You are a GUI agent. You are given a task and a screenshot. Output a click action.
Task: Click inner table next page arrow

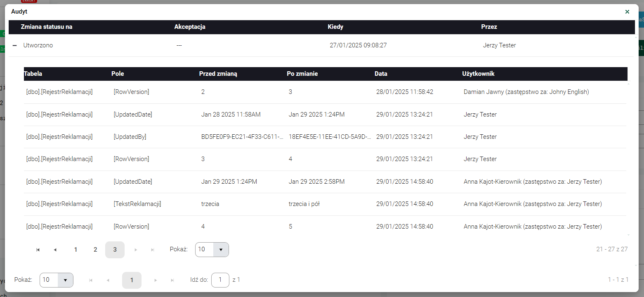(136, 250)
